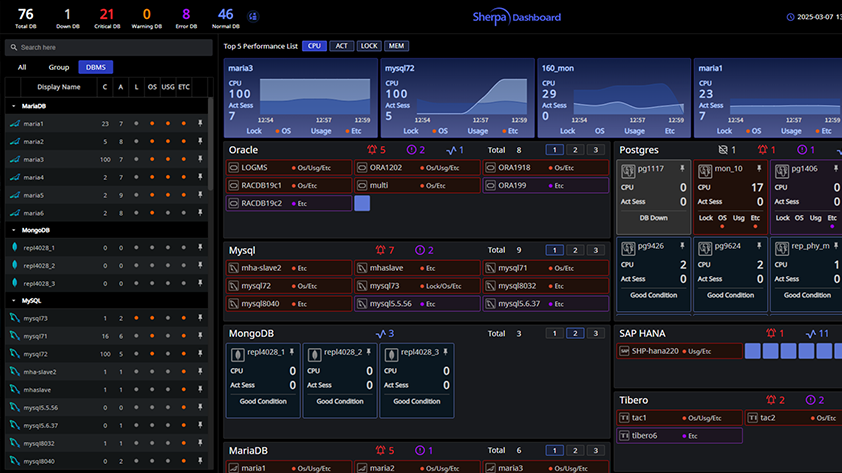
Task: Click the mha-slave2 MySQL icon in Mysql panel
Action: tap(234, 268)
